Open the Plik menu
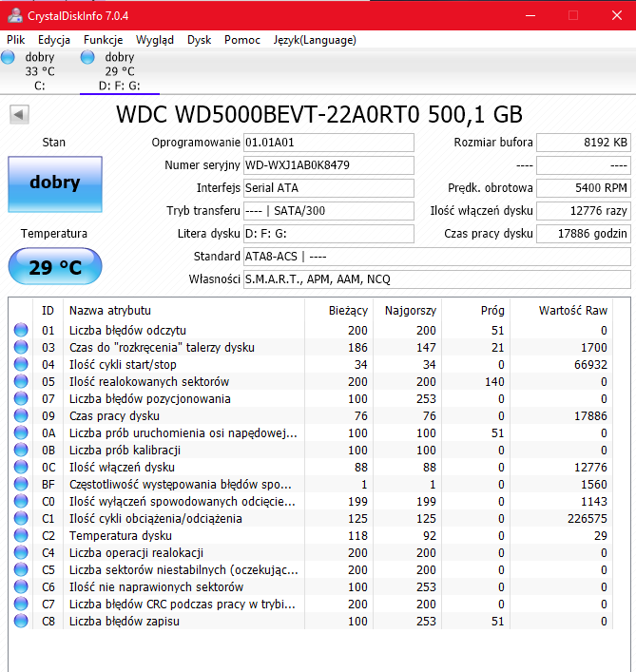 16,40
